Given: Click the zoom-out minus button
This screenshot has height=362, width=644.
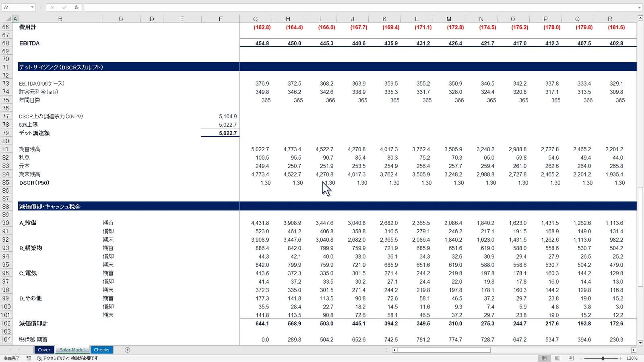Looking at the screenshot, I should coord(581,358).
